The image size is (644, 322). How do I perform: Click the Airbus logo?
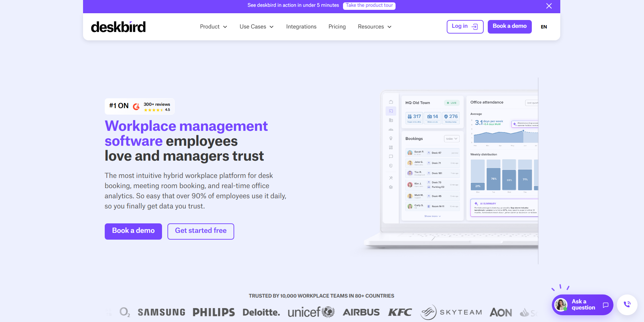(361, 312)
